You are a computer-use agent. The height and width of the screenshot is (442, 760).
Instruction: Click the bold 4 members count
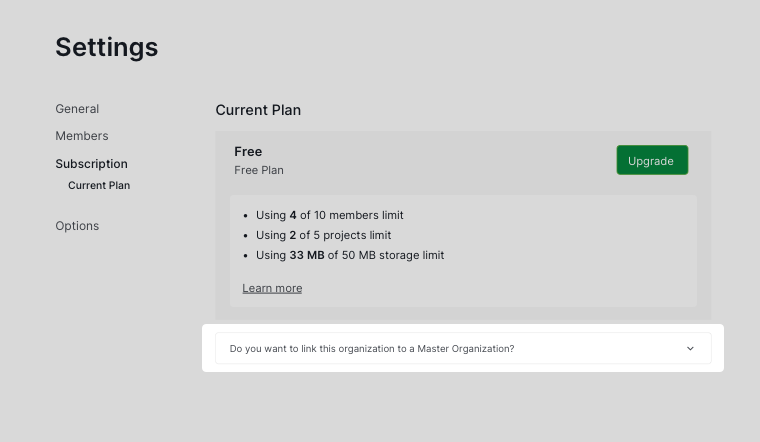[x=293, y=215]
